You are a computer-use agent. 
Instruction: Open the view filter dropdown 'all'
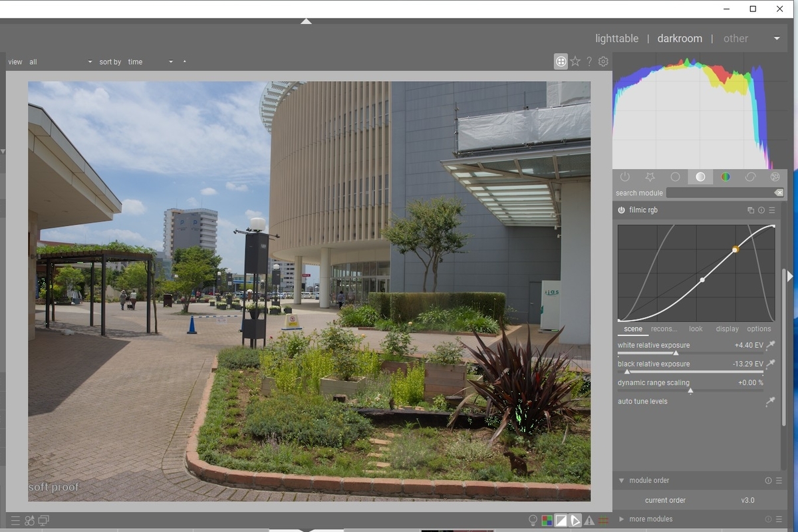61,62
